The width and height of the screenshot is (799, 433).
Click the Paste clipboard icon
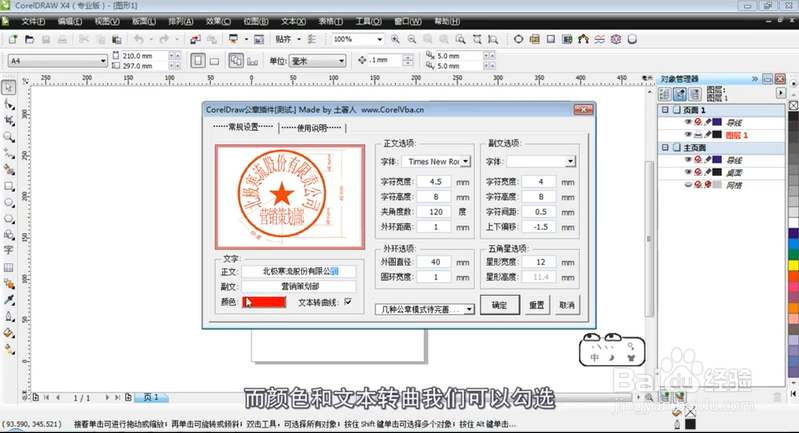117,39
